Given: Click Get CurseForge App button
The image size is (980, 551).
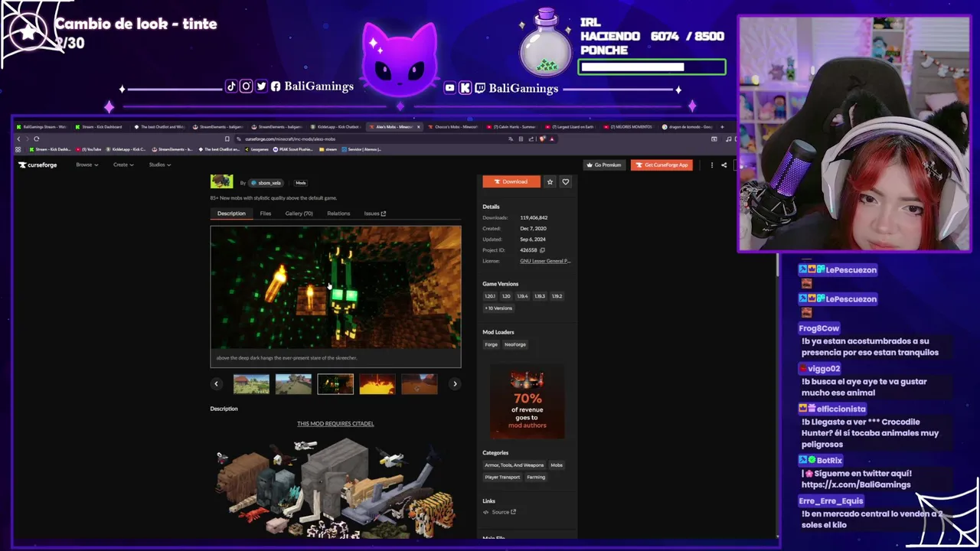Looking at the screenshot, I should pyautogui.click(x=661, y=165).
